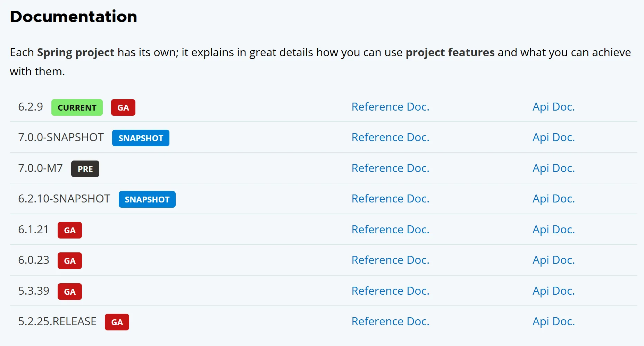Open Reference Doc for version 6.0.23
The image size is (644, 346).
(390, 260)
